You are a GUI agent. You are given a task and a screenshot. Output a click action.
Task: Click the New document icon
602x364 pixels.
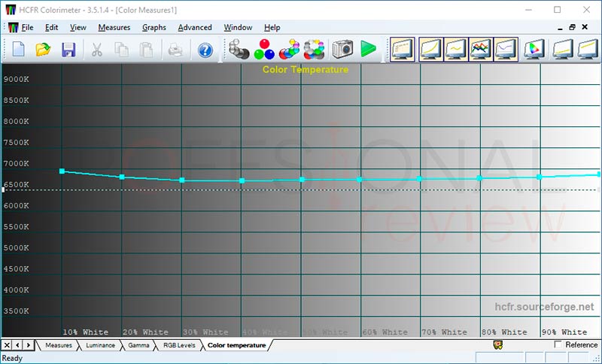click(18, 50)
